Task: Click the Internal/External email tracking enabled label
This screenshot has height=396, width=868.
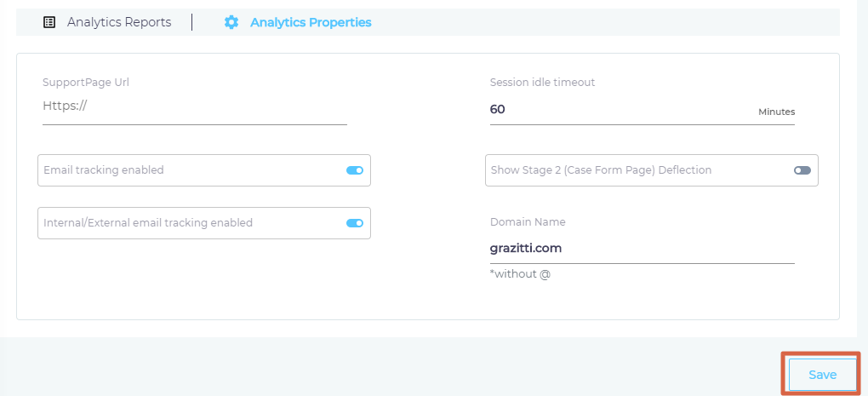Action: (148, 222)
